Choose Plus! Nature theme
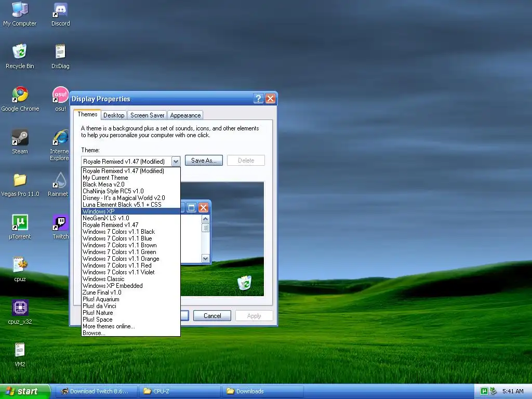The height and width of the screenshot is (399, 532). (130, 313)
